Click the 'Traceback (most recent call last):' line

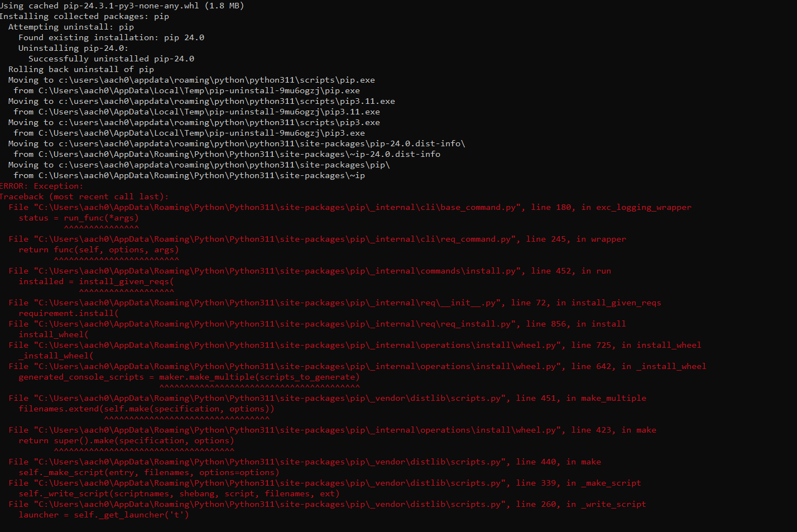click(84, 196)
